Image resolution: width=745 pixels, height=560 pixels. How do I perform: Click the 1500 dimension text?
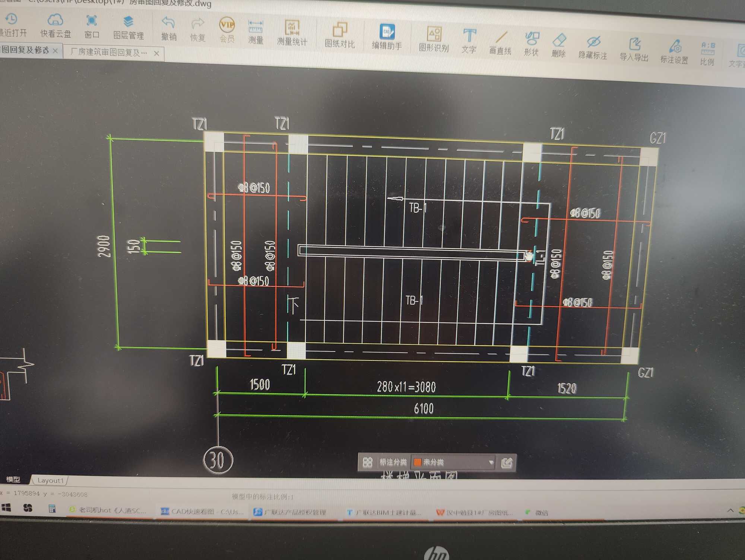(260, 384)
